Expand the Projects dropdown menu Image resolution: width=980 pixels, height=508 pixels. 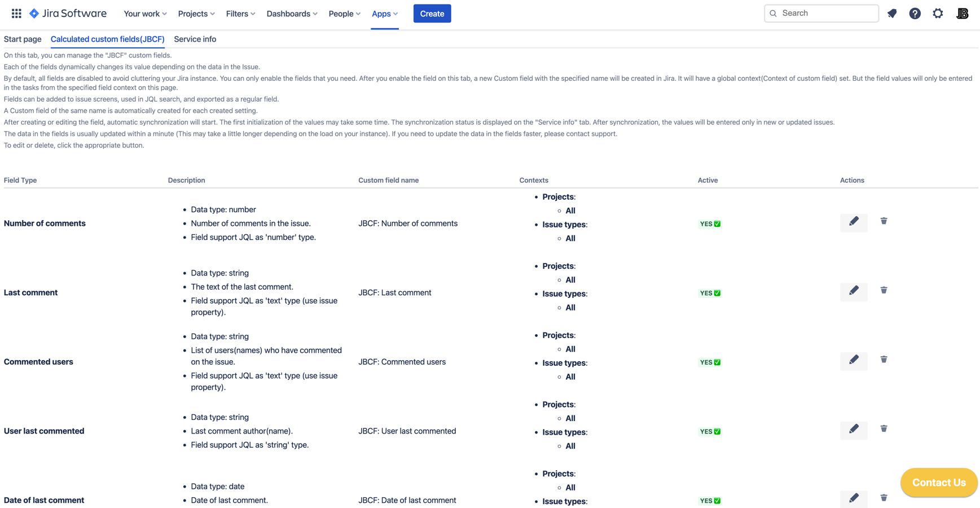pos(196,14)
